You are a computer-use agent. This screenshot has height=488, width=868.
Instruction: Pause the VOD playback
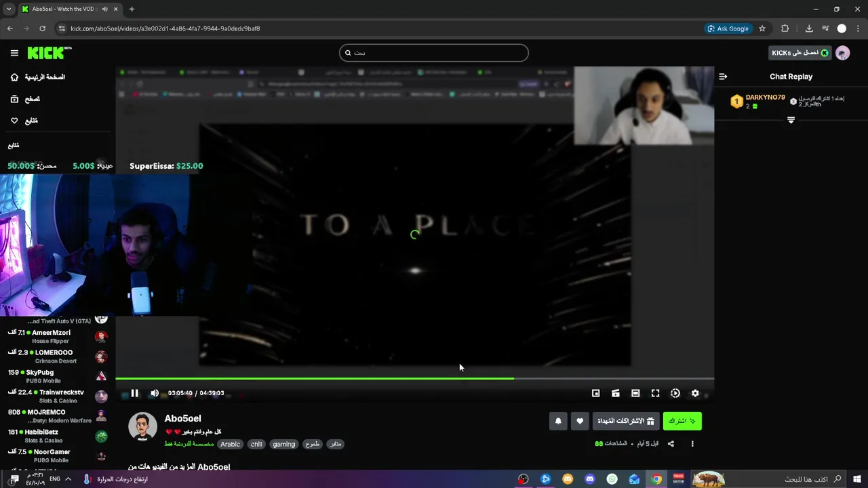point(134,393)
